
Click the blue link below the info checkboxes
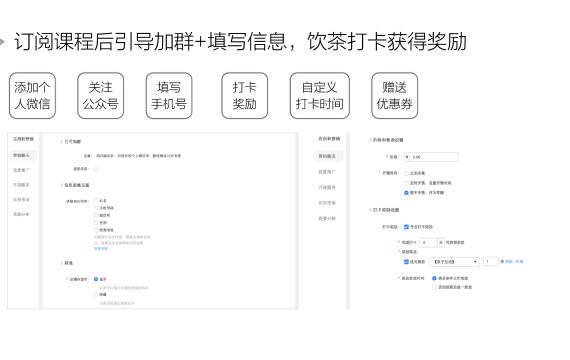click(x=101, y=249)
